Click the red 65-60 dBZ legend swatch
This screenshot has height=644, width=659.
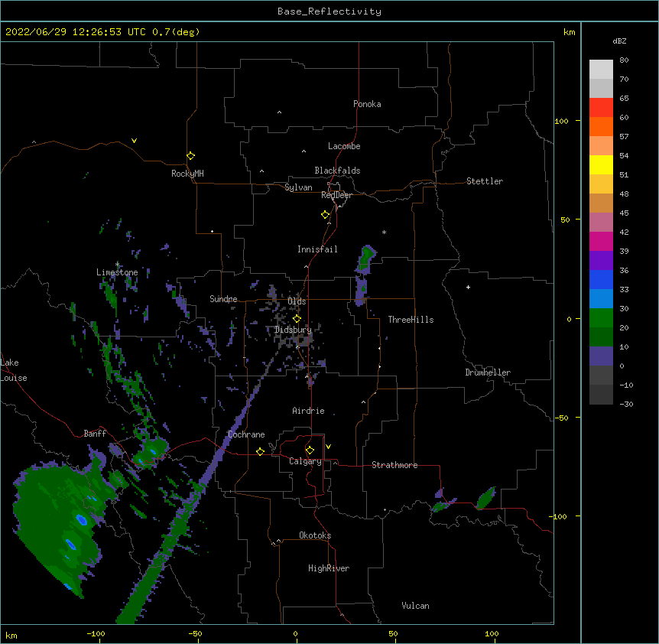pos(601,108)
